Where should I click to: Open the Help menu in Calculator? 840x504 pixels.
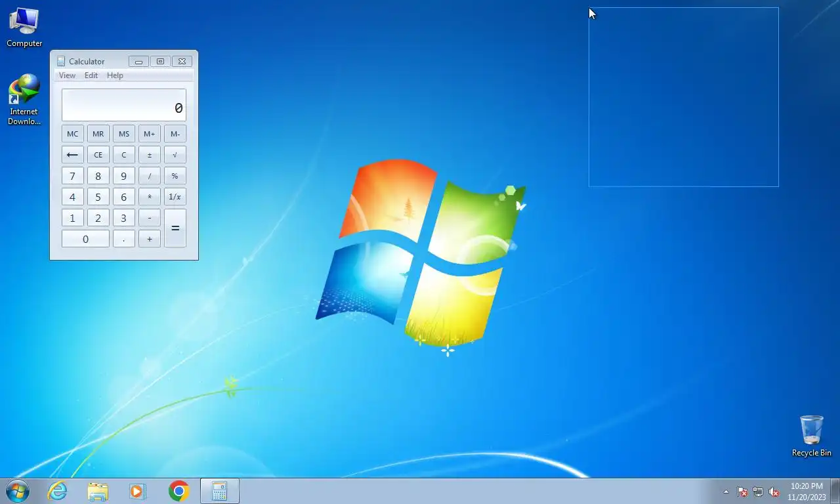click(115, 75)
